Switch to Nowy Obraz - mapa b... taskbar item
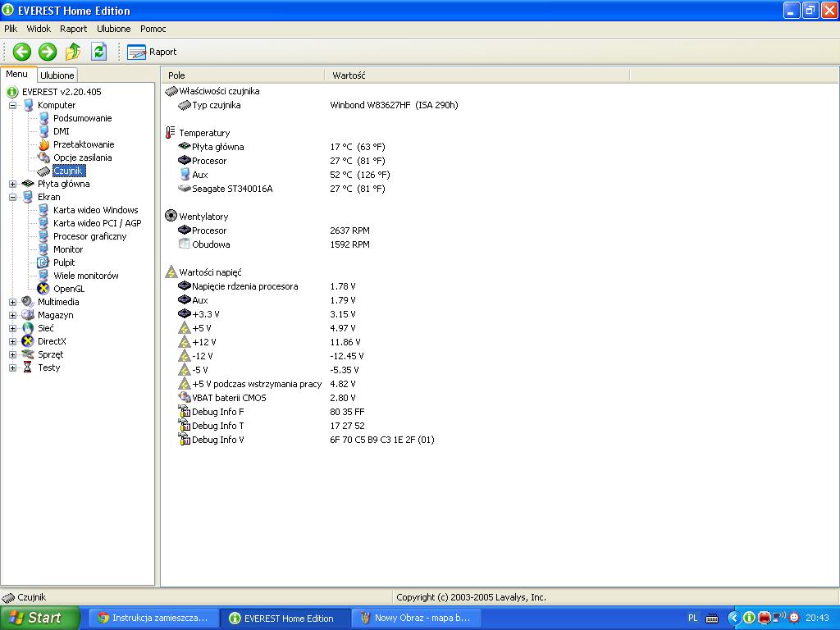 [417, 619]
